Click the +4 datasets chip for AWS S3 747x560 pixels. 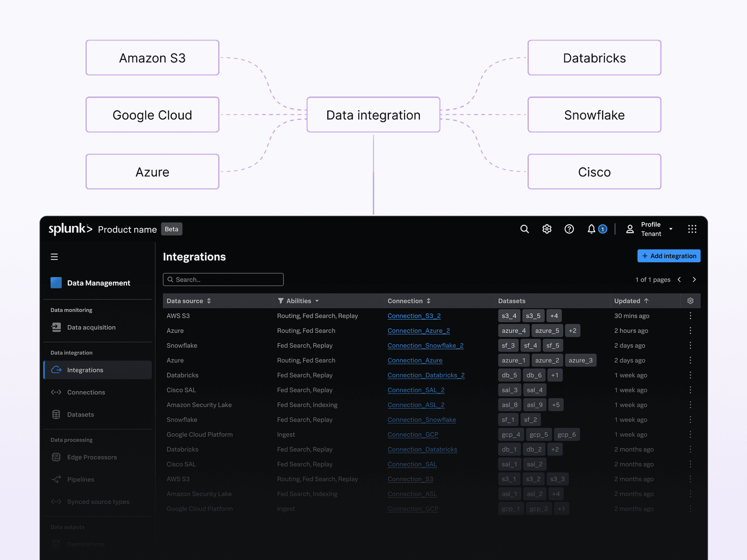click(x=554, y=316)
